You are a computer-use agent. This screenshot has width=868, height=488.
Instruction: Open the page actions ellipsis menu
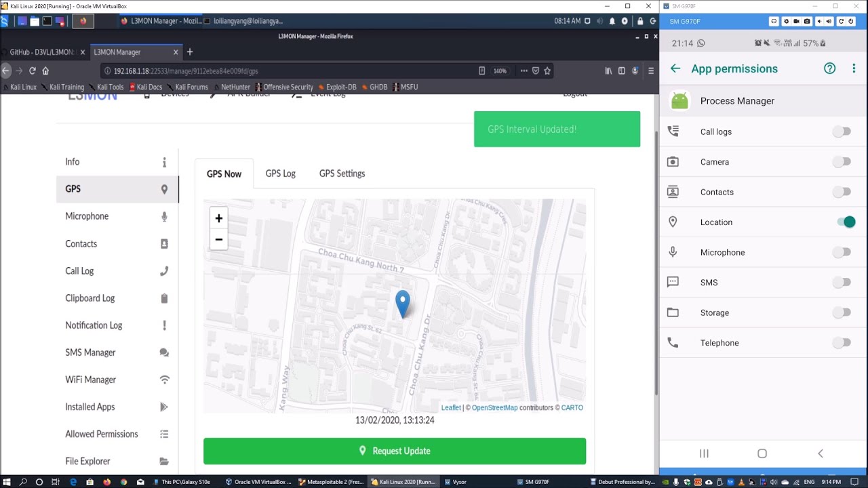pyautogui.click(x=524, y=70)
